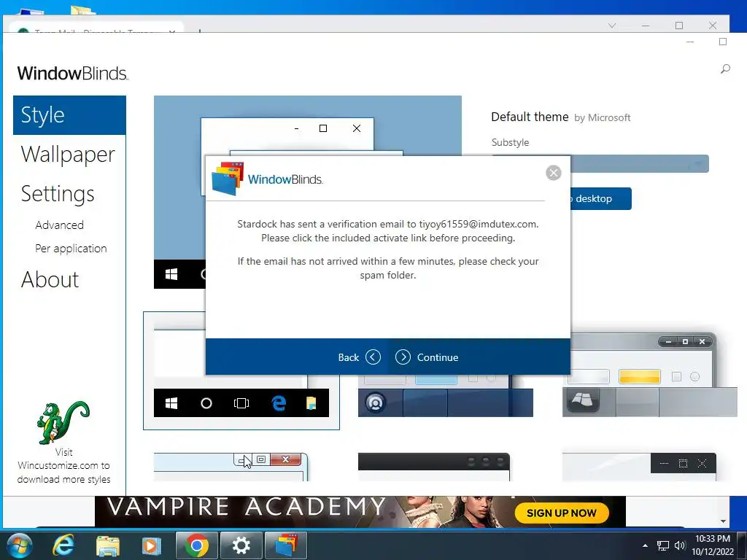Click the Wincustomize gecko mascot icon
This screenshot has width=747, height=560.
[63, 422]
